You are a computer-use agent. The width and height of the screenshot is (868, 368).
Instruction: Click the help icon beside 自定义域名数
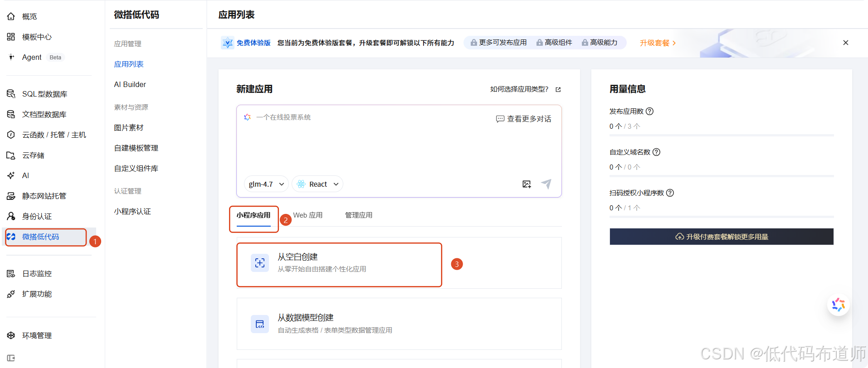[x=656, y=152]
